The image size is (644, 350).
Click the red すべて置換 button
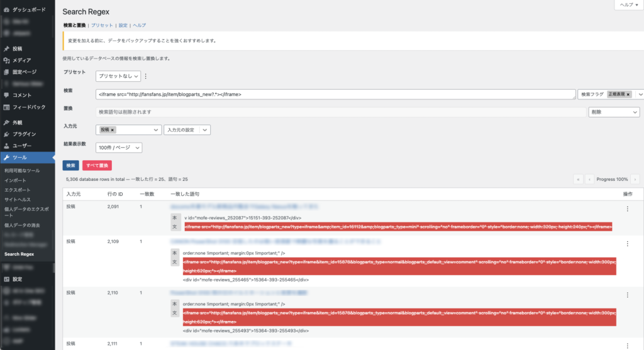(x=97, y=165)
